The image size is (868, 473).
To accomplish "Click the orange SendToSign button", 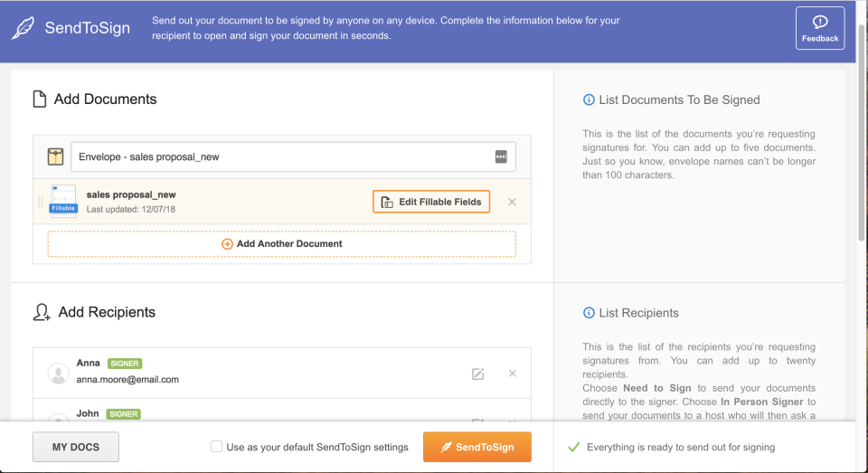I will pyautogui.click(x=477, y=447).
